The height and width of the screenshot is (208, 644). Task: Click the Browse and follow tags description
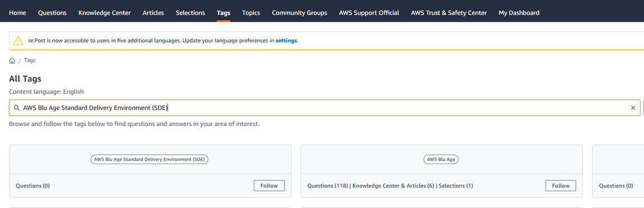pos(134,124)
